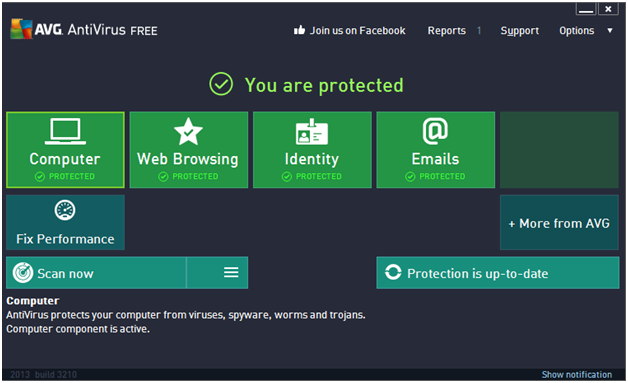Viewport: 628px width, 383px height.
Task: Click the refresh arrows update icon
Action: coord(393,272)
